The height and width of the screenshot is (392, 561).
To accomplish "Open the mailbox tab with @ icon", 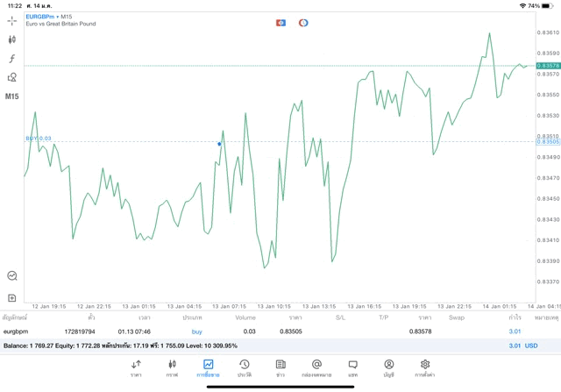I will 316,367.
